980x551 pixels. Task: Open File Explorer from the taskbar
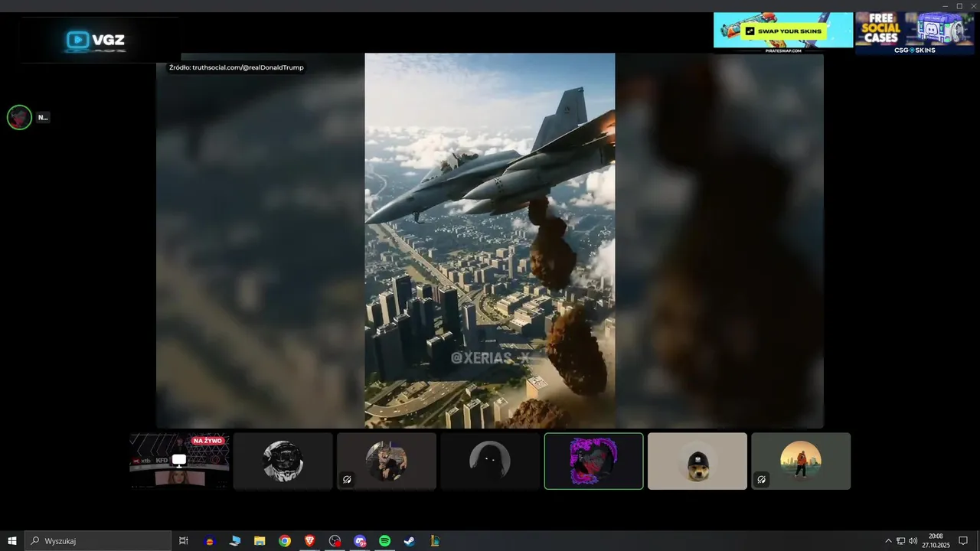[x=260, y=541]
